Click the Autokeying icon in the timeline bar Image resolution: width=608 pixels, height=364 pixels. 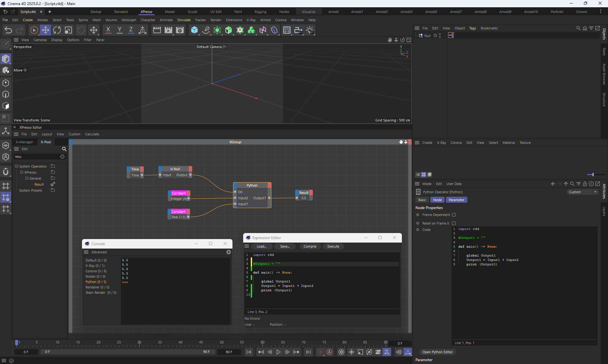[329, 352]
